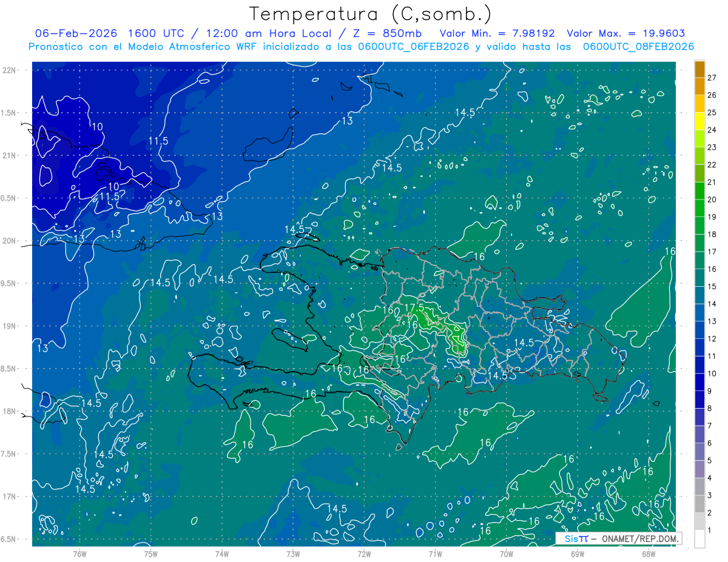This screenshot has height=562, width=728.
Task: Click the pressure level "Z = 850mb"
Action: [x=388, y=33]
